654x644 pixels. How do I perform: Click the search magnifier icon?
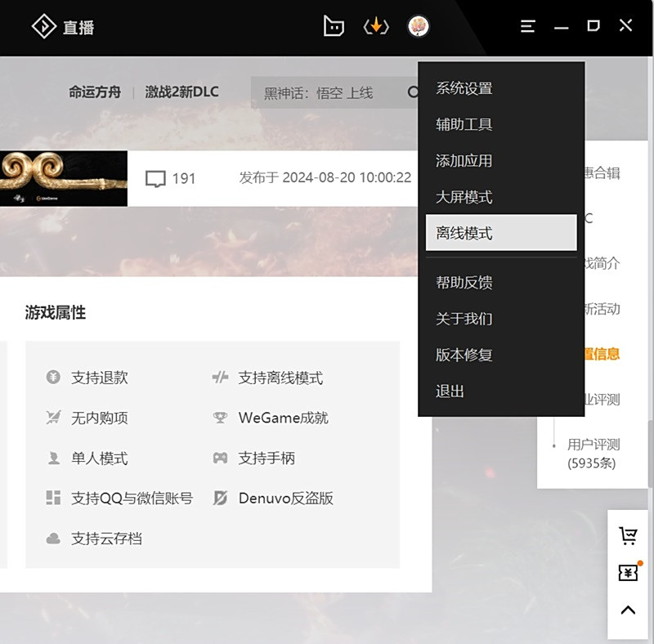pos(411,92)
